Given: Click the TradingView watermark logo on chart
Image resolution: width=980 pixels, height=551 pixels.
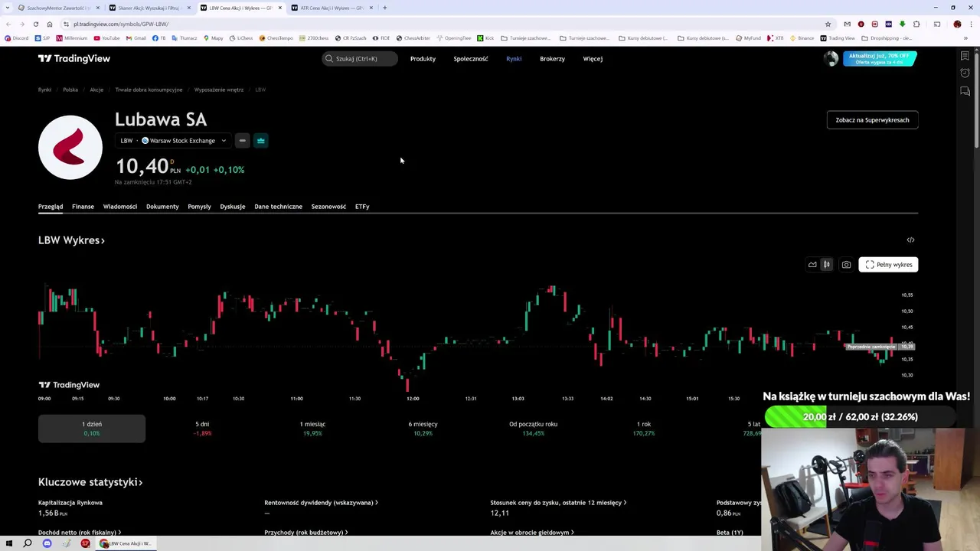Looking at the screenshot, I should click(69, 385).
